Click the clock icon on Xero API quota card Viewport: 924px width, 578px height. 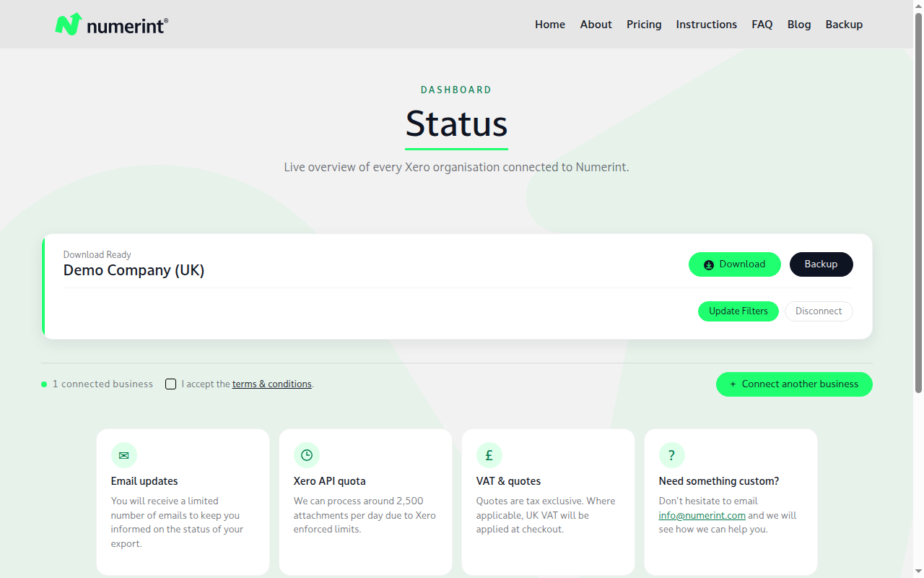[307, 455]
